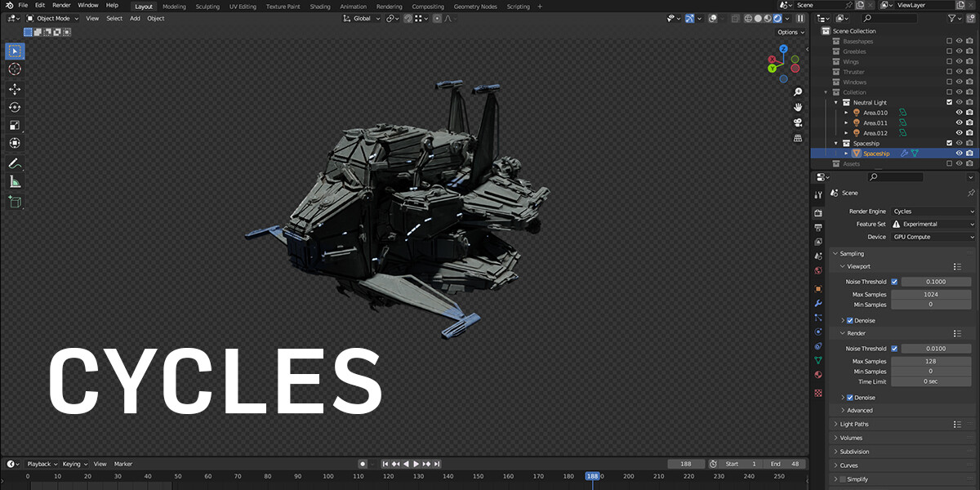Open the Render Properties camera icon
Image resolution: width=980 pixels, height=490 pixels.
pos(818,212)
